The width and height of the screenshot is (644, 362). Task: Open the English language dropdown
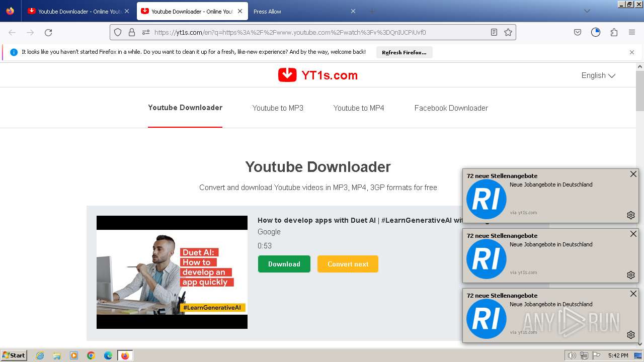598,75
